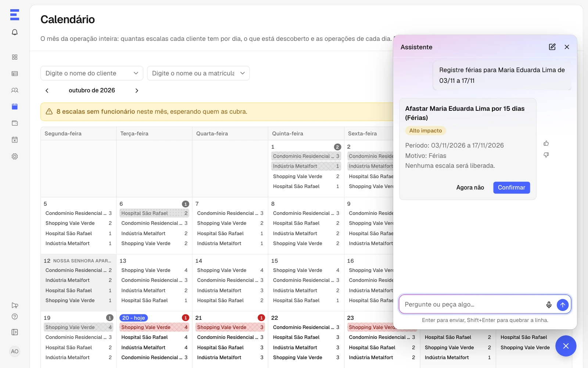The height and width of the screenshot is (368, 588).
Task: Click the 8 escalas sem funcionário warning banner
Action: coord(217,112)
